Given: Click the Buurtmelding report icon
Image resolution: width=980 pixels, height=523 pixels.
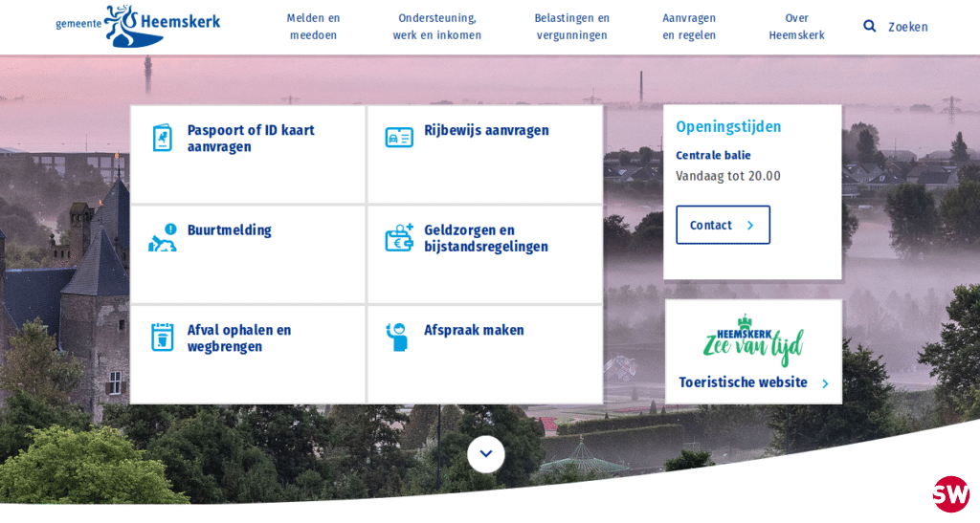Looking at the screenshot, I should coord(163,238).
